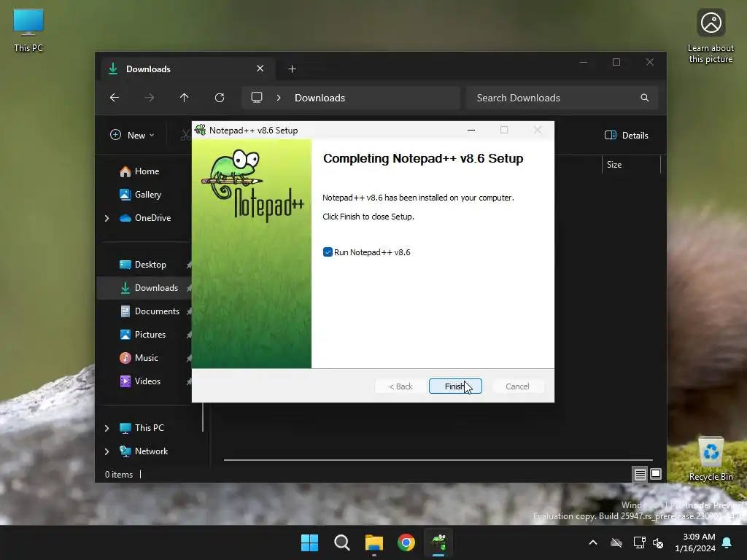Open the New dropdown in File Explorer
Viewport: 747px width, 560px height.
pos(132,135)
